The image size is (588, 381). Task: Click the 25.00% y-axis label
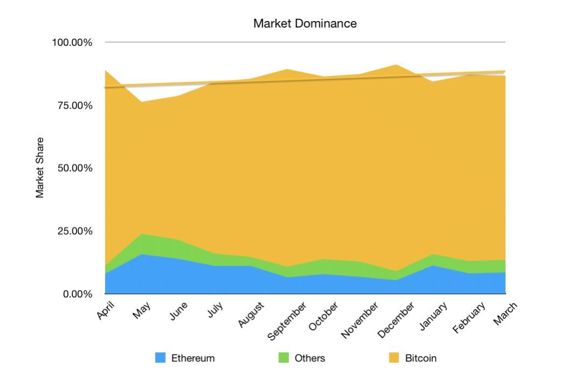click(x=74, y=231)
